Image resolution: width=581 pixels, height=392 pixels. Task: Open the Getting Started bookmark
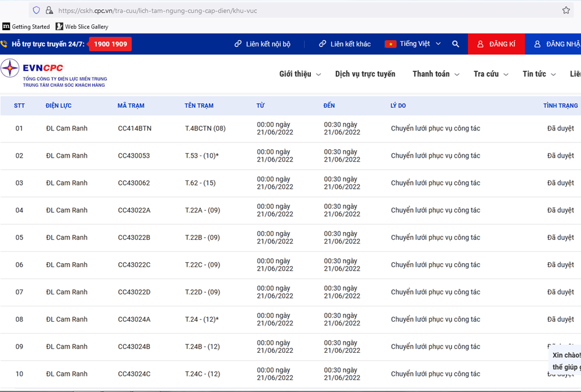26,27
